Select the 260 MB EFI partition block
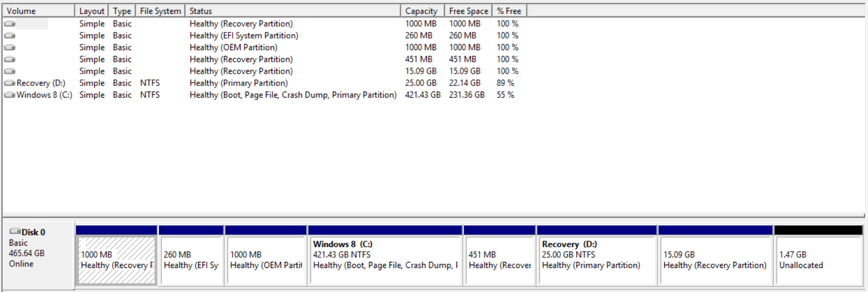 click(x=191, y=255)
